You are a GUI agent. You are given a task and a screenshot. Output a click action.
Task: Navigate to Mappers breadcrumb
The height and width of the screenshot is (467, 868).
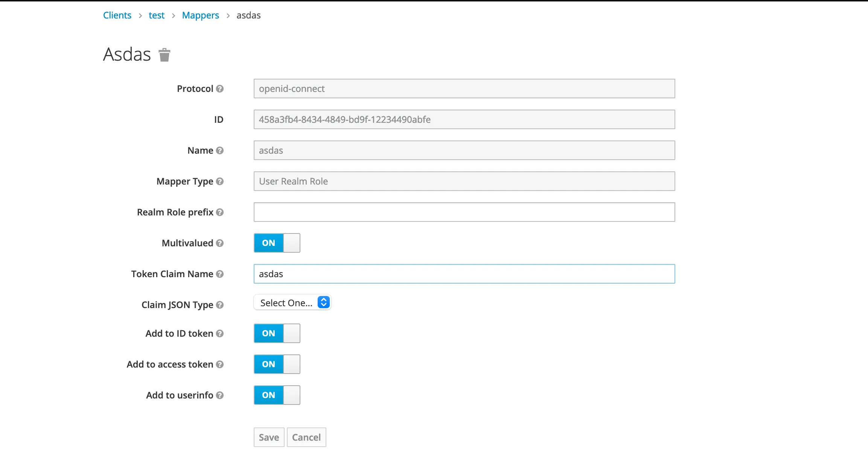(x=200, y=15)
